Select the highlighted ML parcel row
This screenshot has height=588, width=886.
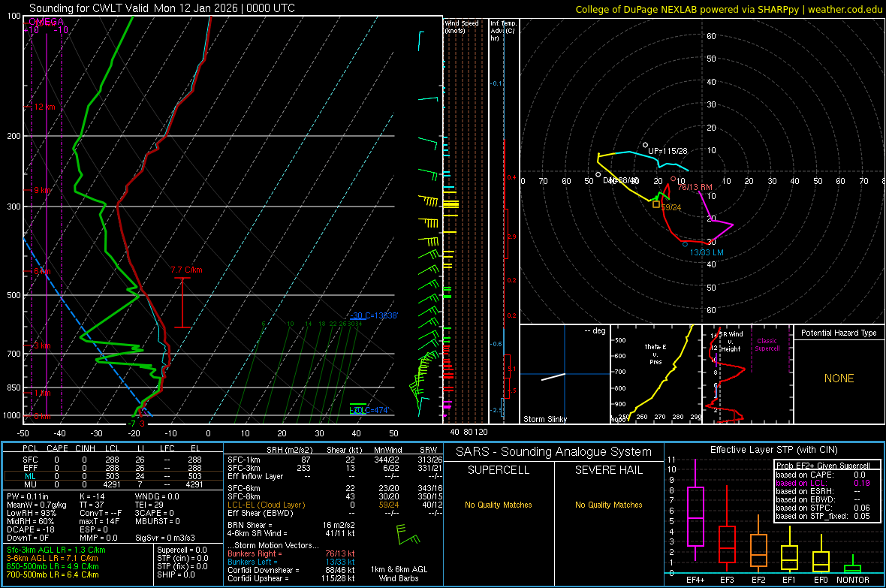113,476
